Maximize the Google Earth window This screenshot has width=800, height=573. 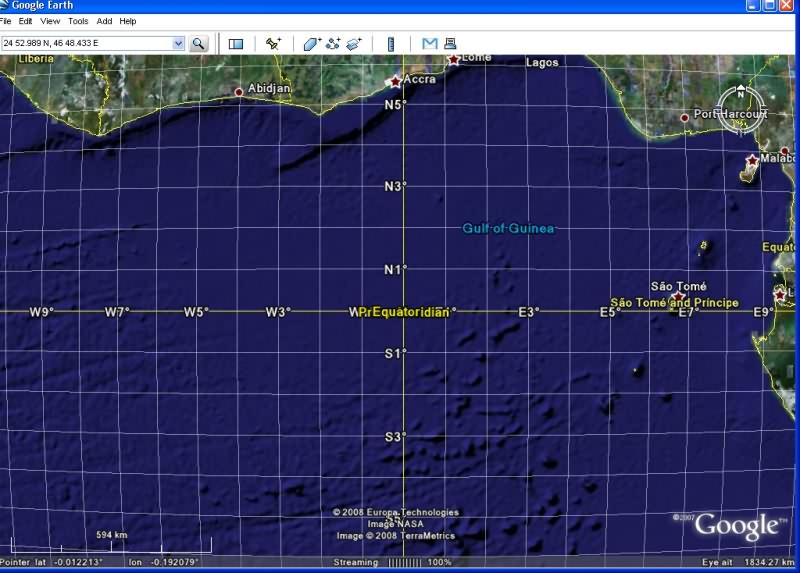click(769, 6)
